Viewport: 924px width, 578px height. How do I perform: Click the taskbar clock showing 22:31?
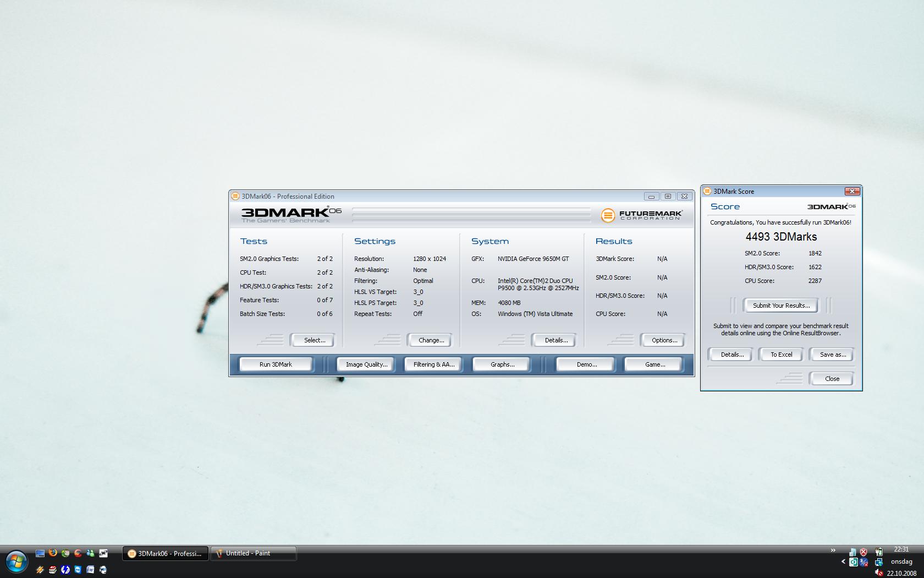click(x=901, y=549)
